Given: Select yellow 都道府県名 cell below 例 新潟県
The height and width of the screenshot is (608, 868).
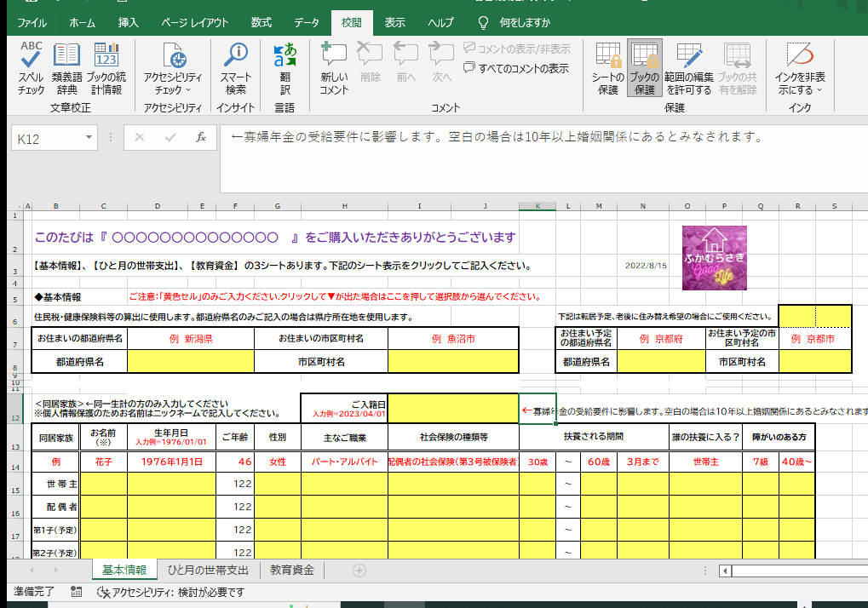Looking at the screenshot, I should click(x=191, y=361).
